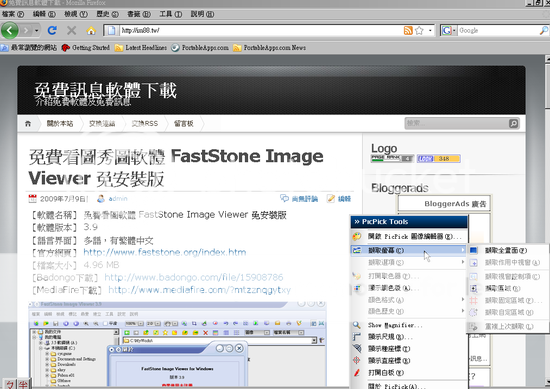Click the 關於本站 navigation tab
Image resolution: width=550 pixels, height=389 pixels.
click(x=60, y=123)
